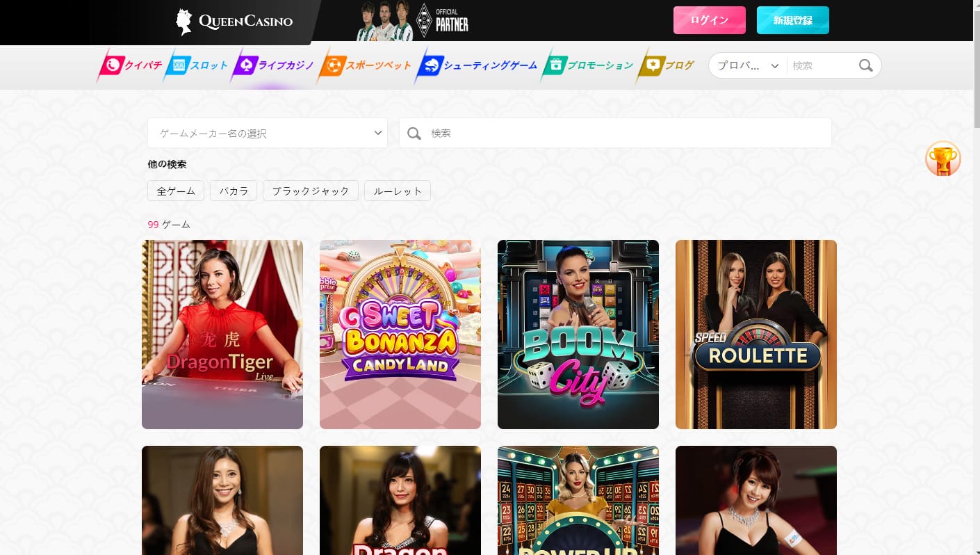Expand the プロバ... provider dropdown
This screenshot has width=980, height=555.
(748, 65)
